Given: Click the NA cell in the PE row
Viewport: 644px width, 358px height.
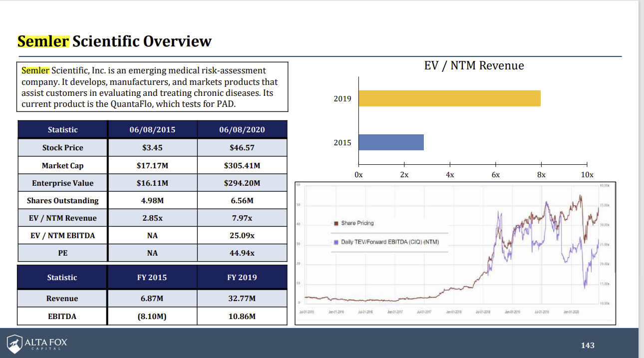Looking at the screenshot, I should pyautogui.click(x=152, y=253).
